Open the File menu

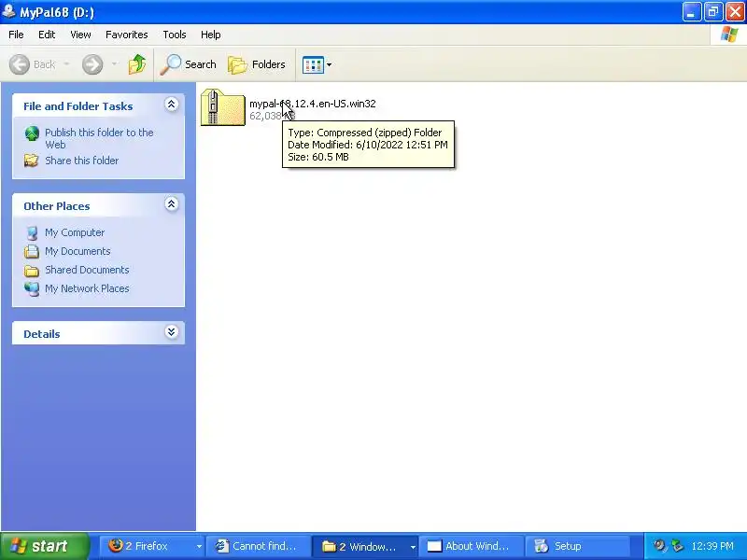point(16,35)
